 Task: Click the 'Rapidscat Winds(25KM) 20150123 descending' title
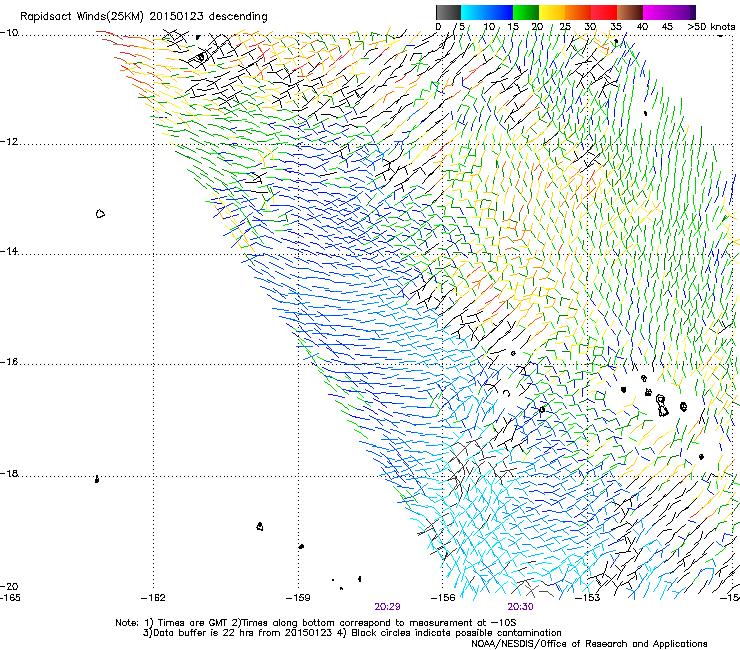pos(143,17)
